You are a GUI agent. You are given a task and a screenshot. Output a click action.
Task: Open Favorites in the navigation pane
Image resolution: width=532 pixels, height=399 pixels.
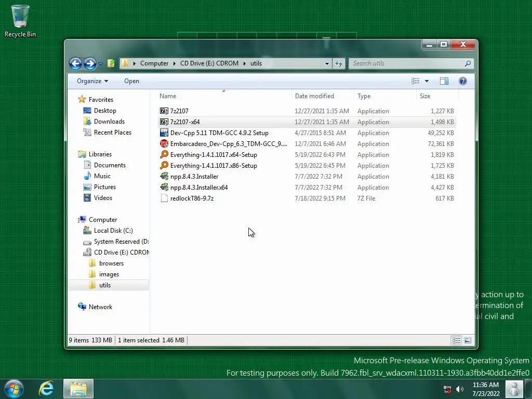[x=101, y=100]
